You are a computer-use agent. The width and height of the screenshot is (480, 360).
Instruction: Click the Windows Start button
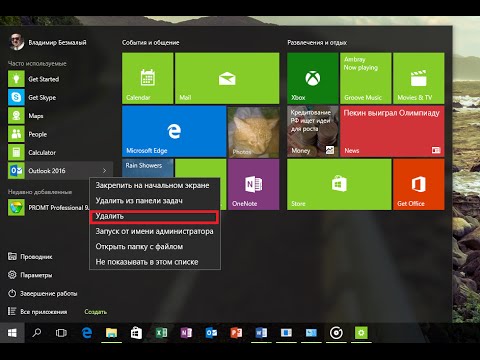click(x=12, y=333)
